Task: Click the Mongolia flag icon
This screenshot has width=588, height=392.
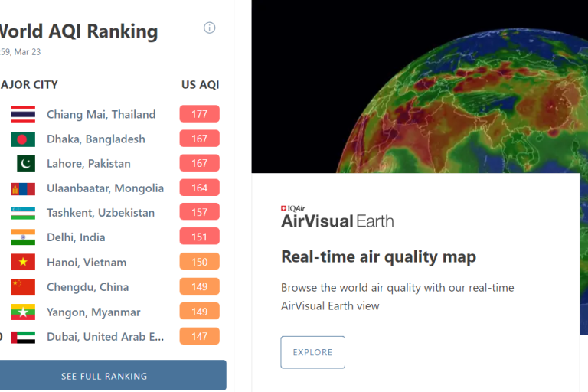Action: tap(23, 188)
